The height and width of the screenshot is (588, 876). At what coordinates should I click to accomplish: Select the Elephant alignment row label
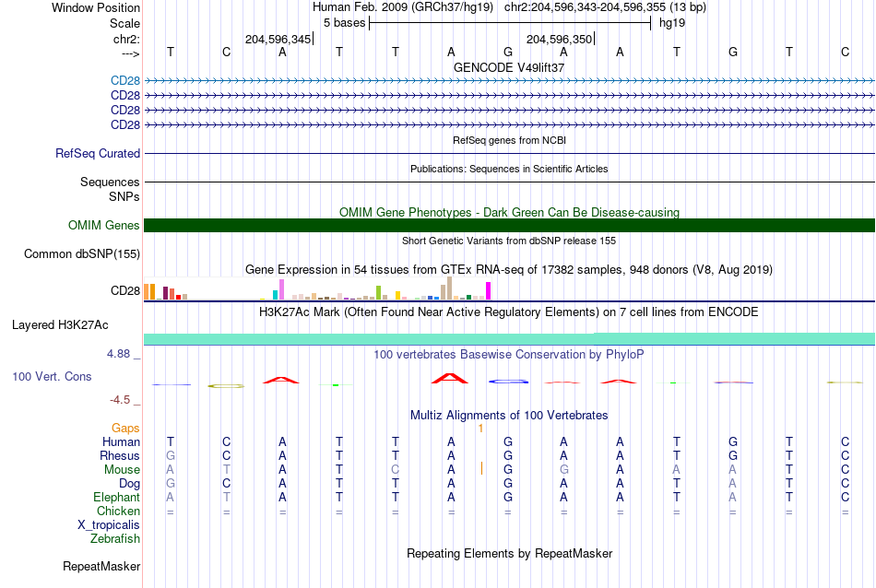[117, 498]
